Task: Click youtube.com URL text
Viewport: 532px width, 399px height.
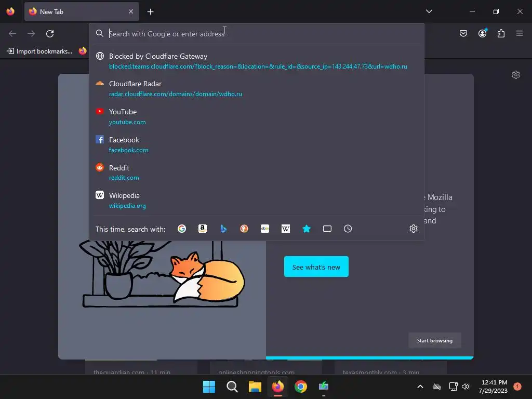Action: [127, 122]
